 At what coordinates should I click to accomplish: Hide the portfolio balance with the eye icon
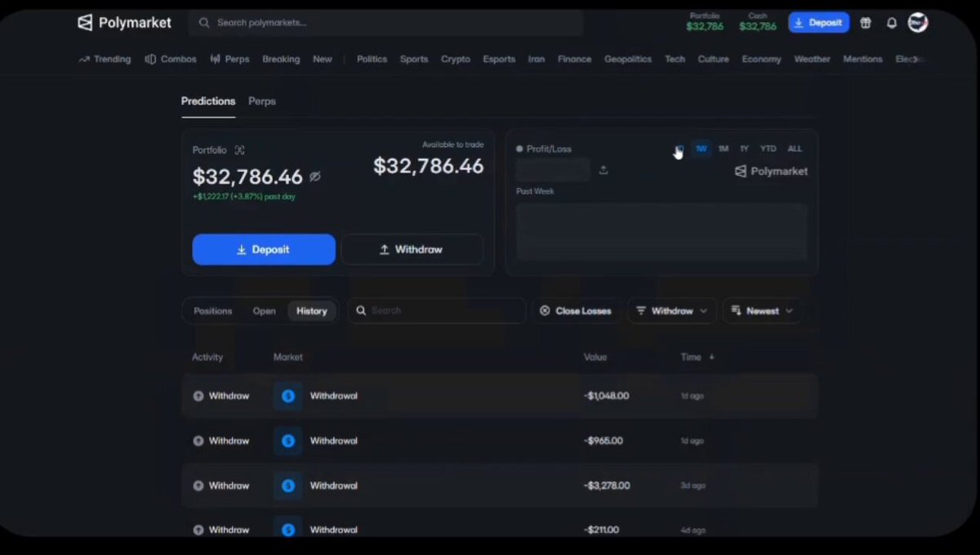(x=315, y=177)
